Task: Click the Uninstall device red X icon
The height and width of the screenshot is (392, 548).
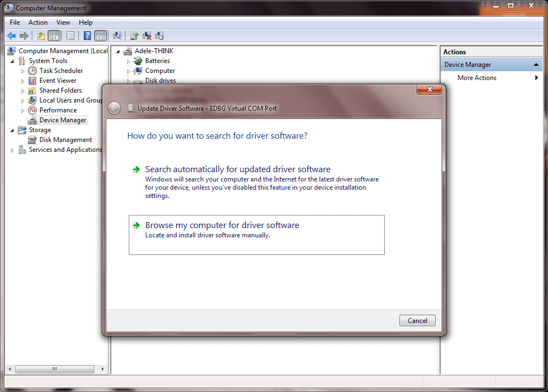Action: [147, 36]
